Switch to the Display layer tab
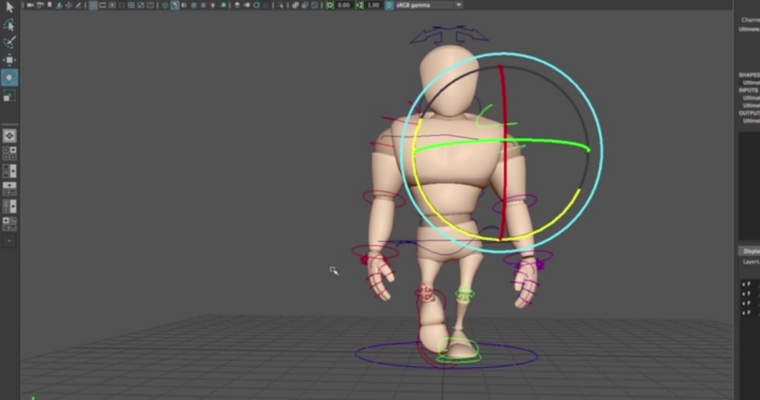The width and height of the screenshot is (760, 400). [750, 251]
